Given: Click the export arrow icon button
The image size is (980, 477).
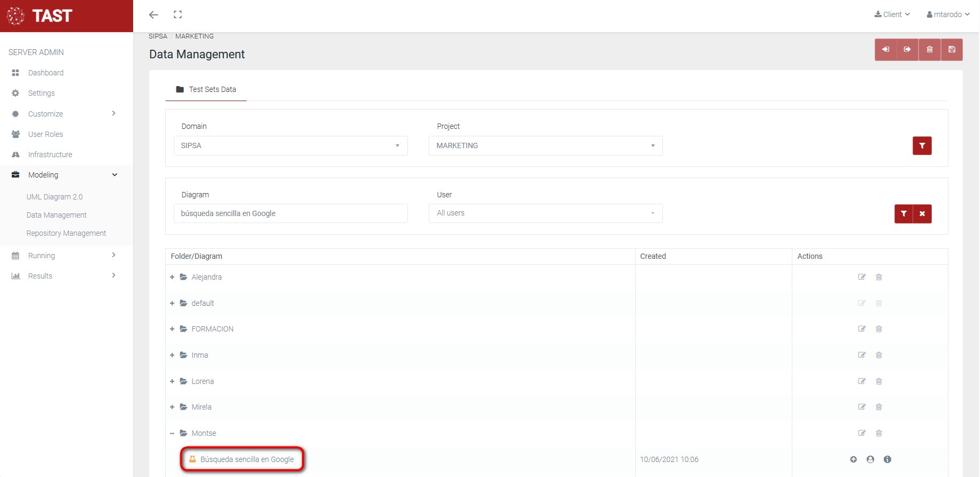Looking at the screenshot, I should click(x=907, y=50).
